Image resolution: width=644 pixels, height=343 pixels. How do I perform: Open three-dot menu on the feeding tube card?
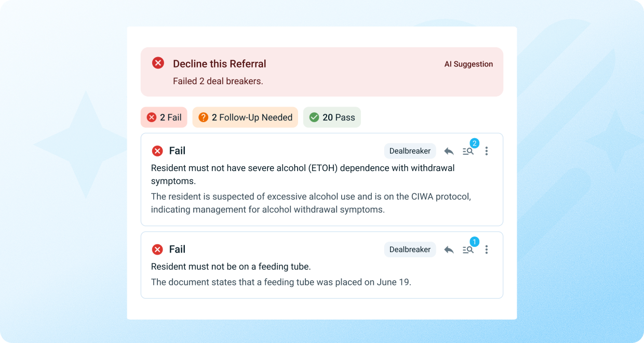pos(487,250)
